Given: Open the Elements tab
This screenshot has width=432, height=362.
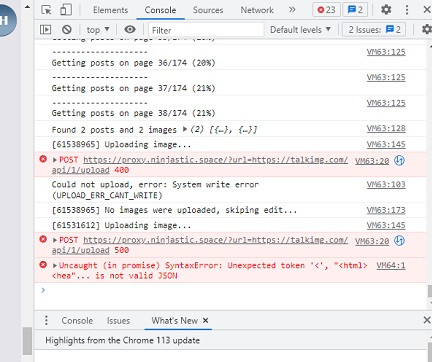Looking at the screenshot, I should tap(110, 10).
